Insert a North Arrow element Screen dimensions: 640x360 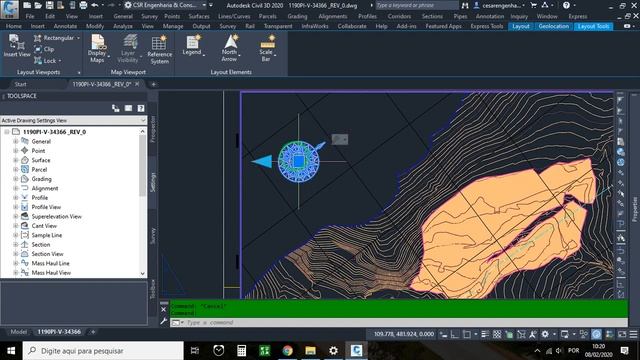click(230, 48)
